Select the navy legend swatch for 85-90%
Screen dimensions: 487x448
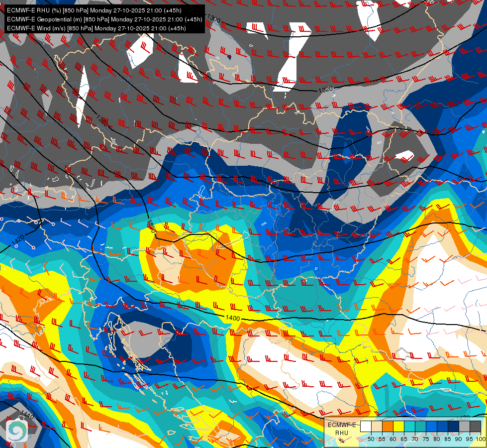[454, 426]
